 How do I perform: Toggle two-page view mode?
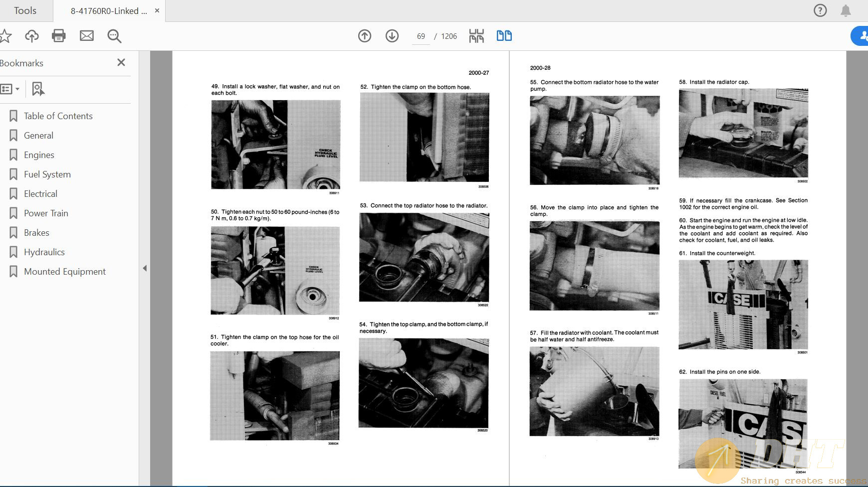pyautogui.click(x=504, y=36)
